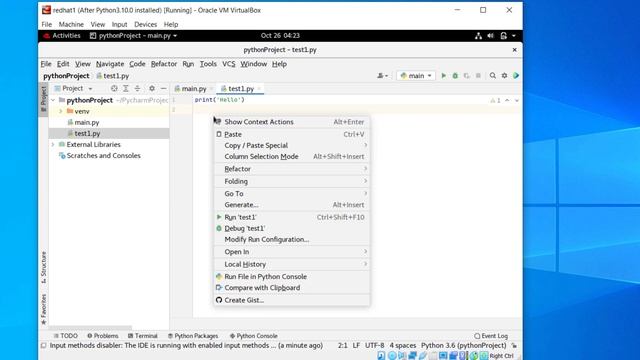Screen dimensions: 640x360
Task: Run the main configuration with the green play icon
Action: 444,76
